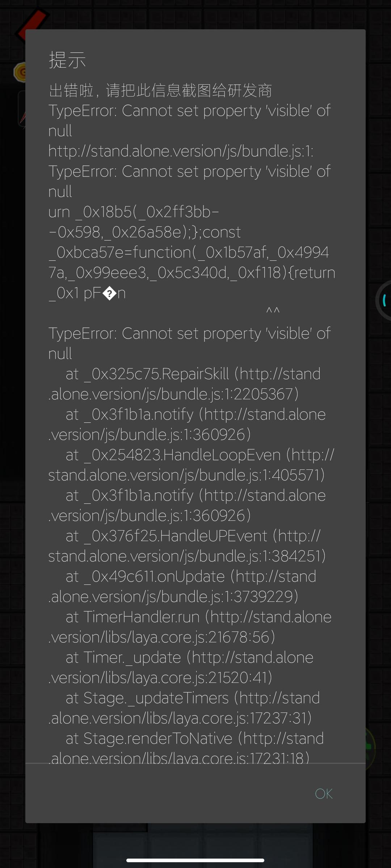391x868 pixels.
Task: Tap the gold coin icon behind dialog
Action: (20, 72)
